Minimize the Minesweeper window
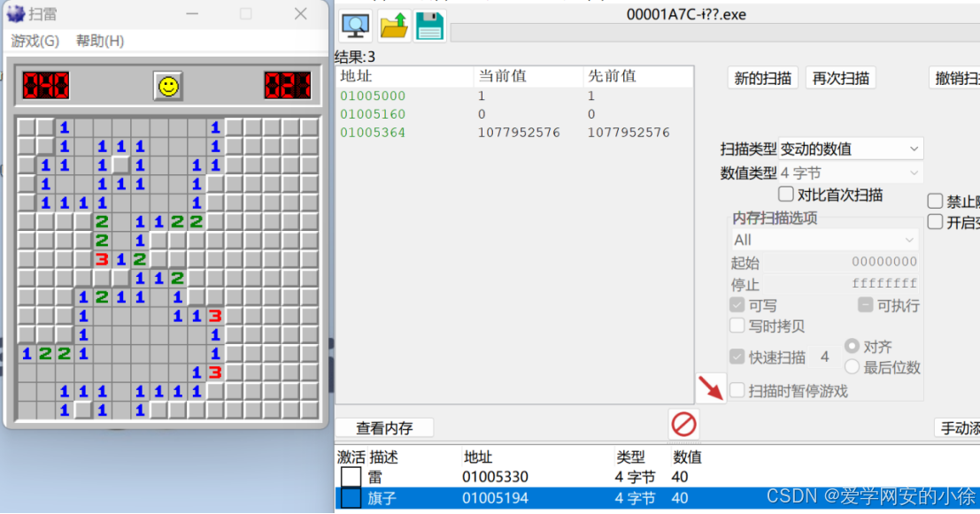980x514 pixels. (x=192, y=14)
